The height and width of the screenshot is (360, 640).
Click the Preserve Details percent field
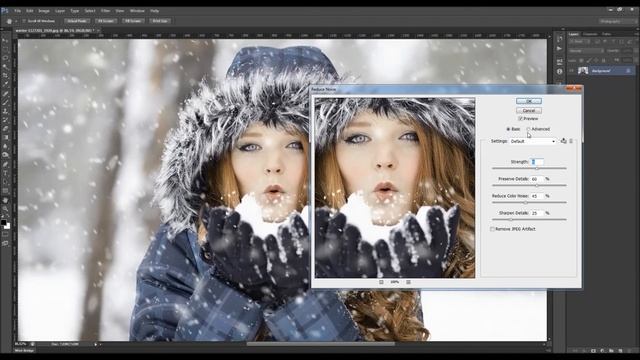(x=537, y=179)
